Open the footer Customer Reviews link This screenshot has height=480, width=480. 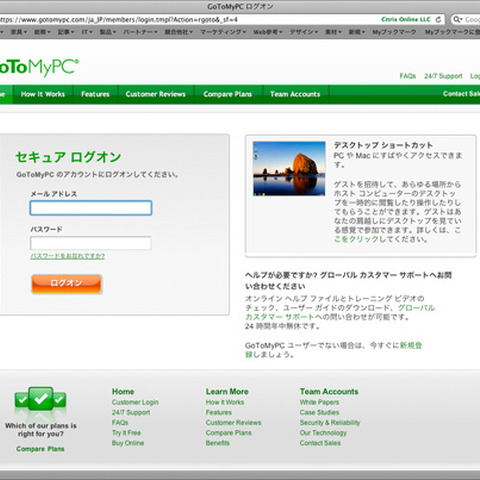(x=233, y=423)
